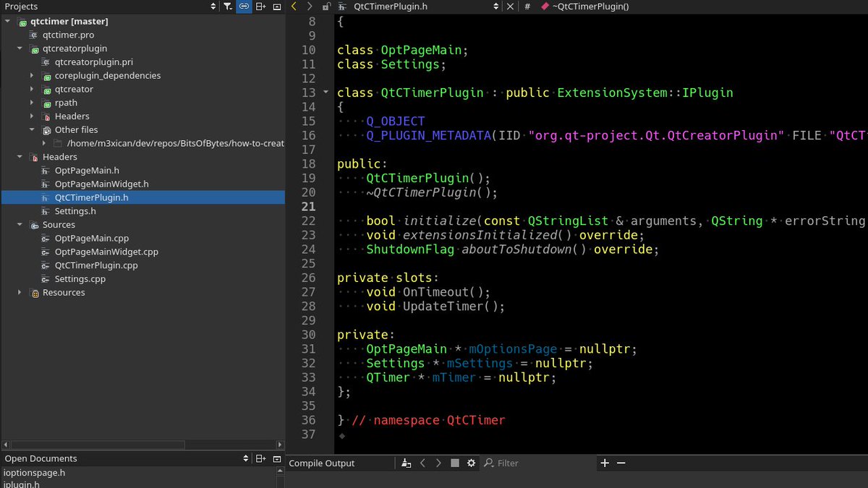Open Settings.cpp source file

click(x=80, y=279)
